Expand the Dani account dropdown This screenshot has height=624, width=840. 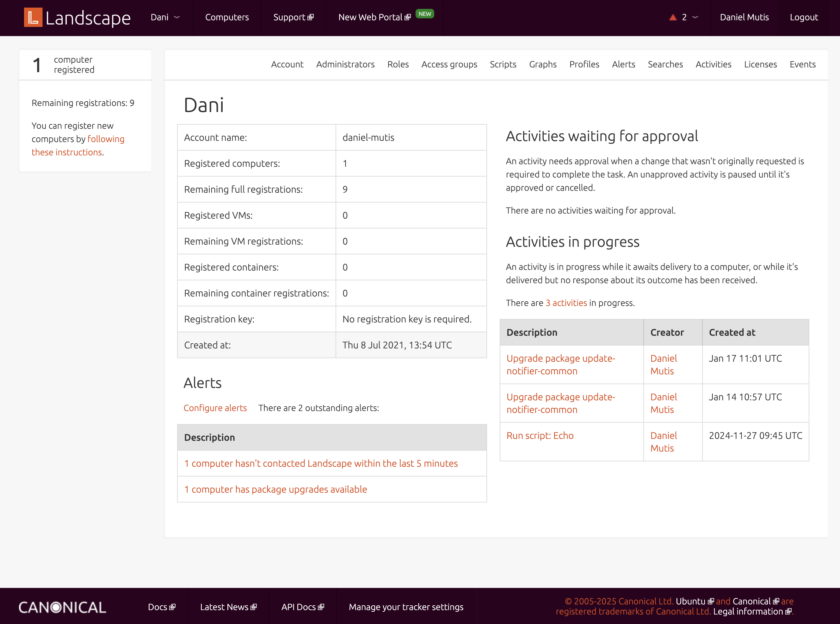point(165,17)
